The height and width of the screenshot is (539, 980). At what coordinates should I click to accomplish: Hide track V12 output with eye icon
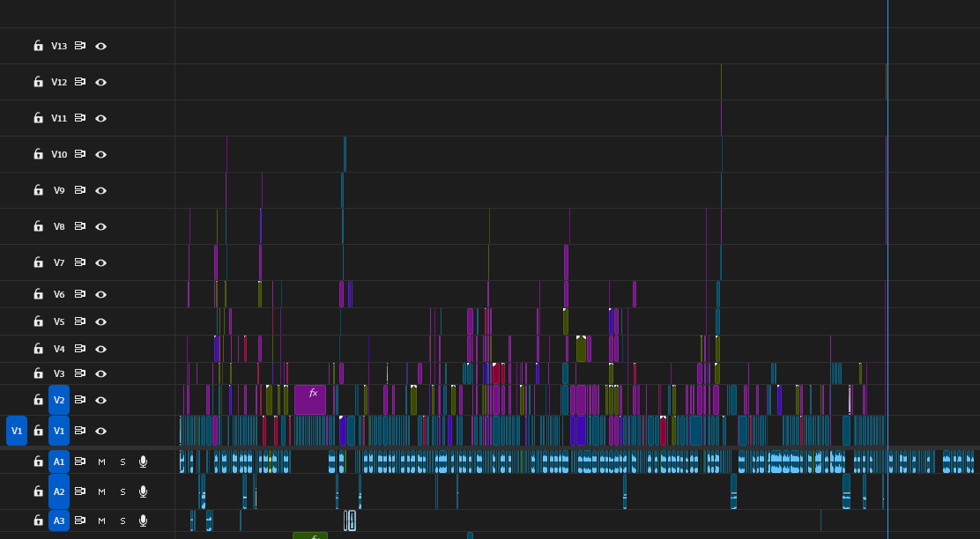(x=100, y=83)
